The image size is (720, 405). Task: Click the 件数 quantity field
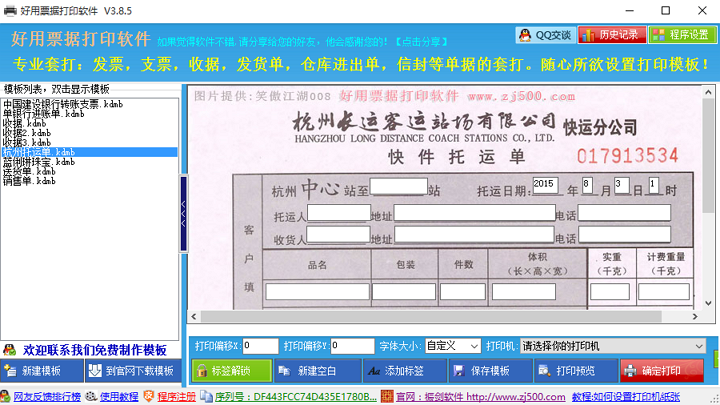point(462,292)
